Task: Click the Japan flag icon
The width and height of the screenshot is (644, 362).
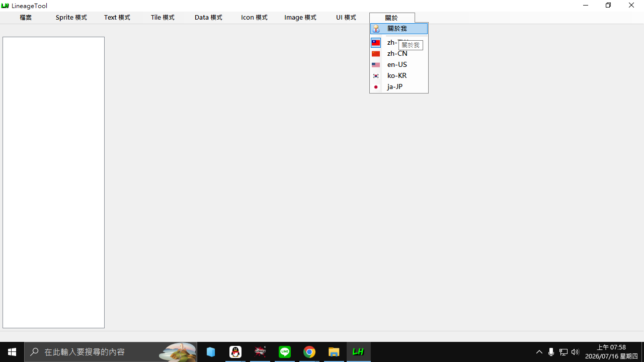Action: click(376, 87)
